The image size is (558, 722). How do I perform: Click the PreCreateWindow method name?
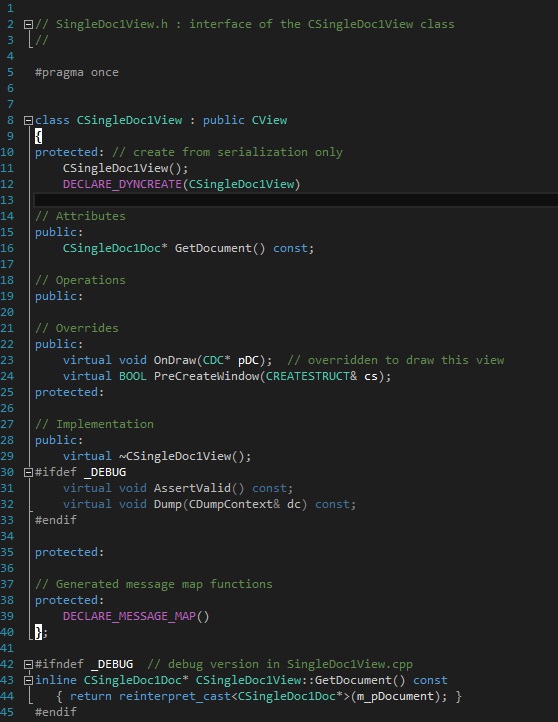coord(206,376)
